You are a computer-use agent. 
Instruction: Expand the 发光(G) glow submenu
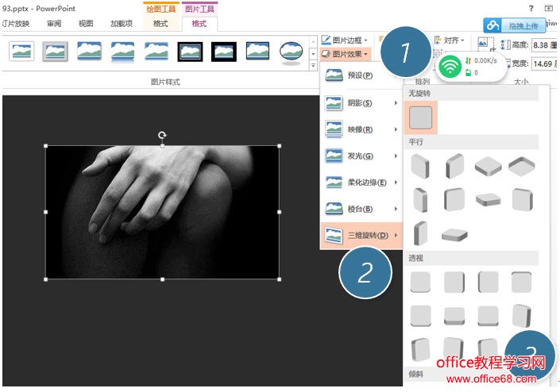pos(361,156)
